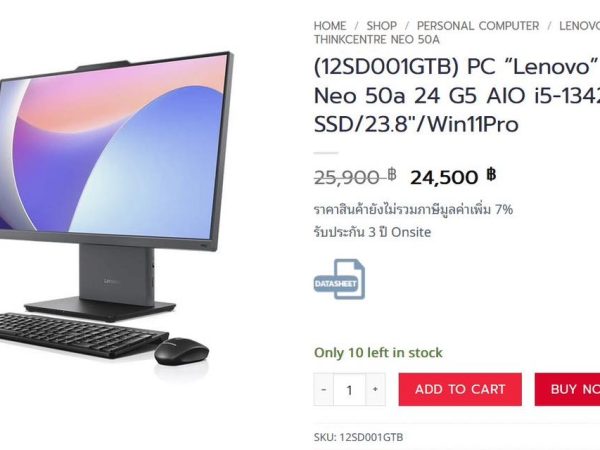Click the sale price 24,500 baht
Image resolution: width=600 pixels, height=450 pixels.
(x=453, y=177)
